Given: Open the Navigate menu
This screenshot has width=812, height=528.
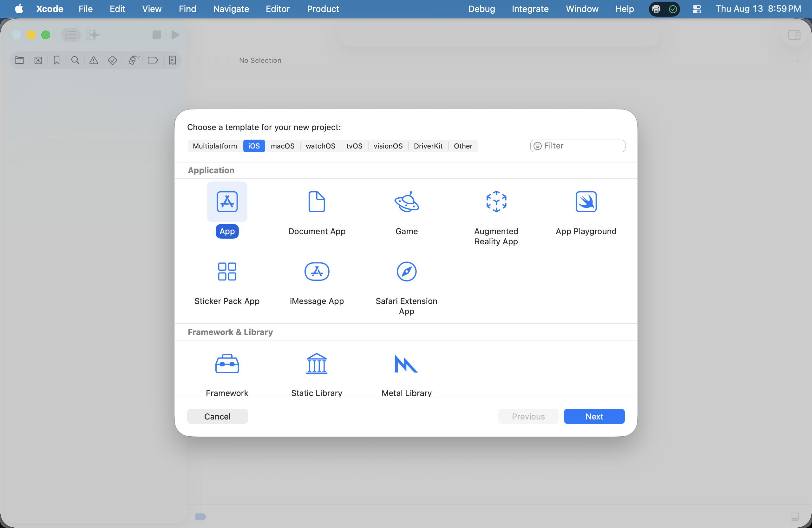Looking at the screenshot, I should point(231,9).
